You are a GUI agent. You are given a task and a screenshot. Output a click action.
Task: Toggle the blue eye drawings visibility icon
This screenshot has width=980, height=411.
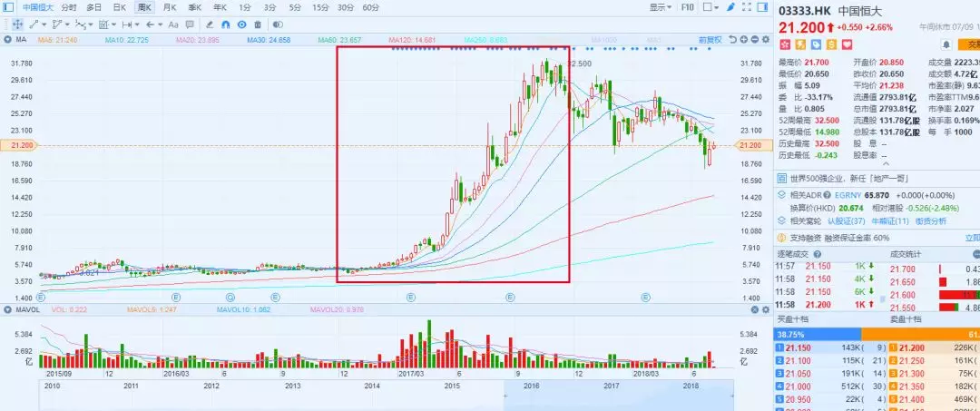coord(242,24)
